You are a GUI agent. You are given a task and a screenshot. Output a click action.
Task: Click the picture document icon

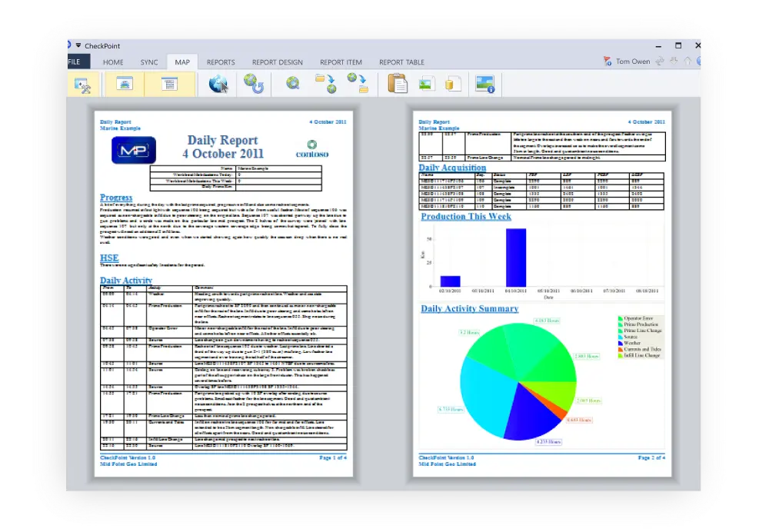(x=425, y=84)
